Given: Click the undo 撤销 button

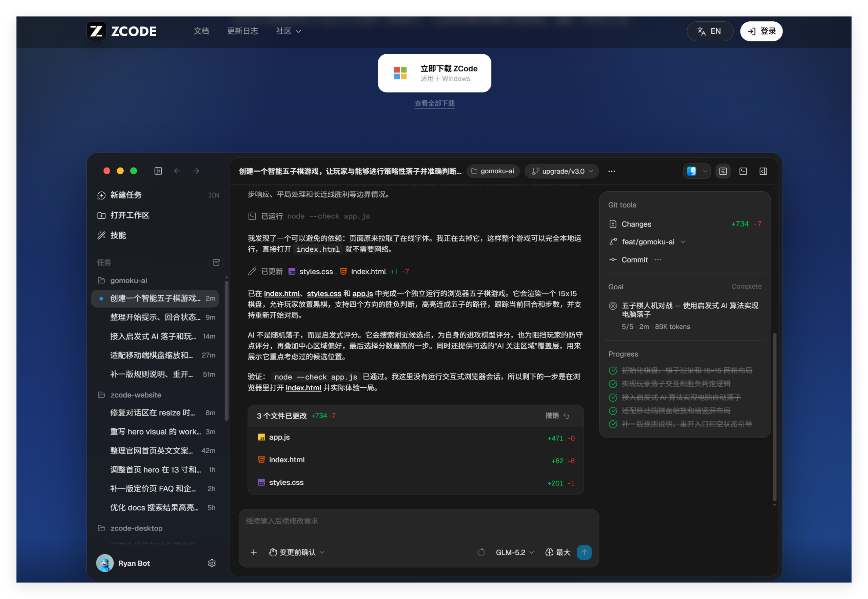Looking at the screenshot, I should point(557,416).
